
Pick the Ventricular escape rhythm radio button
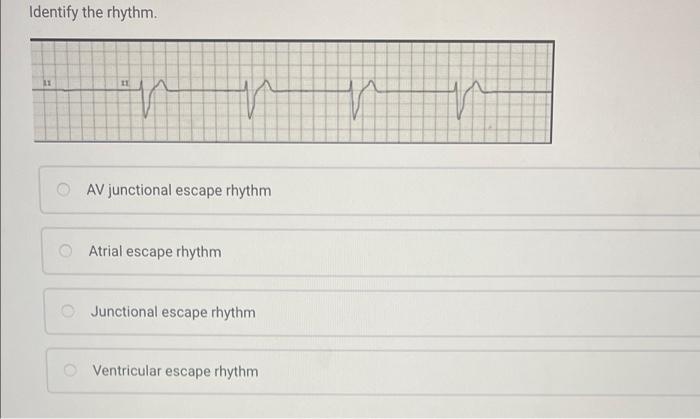click(x=70, y=370)
